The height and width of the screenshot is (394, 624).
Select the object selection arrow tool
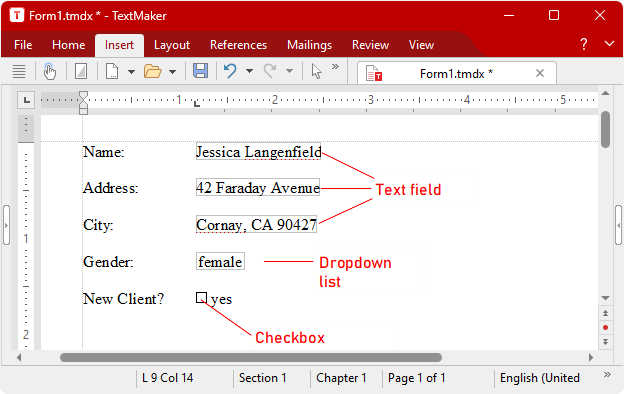click(x=316, y=72)
